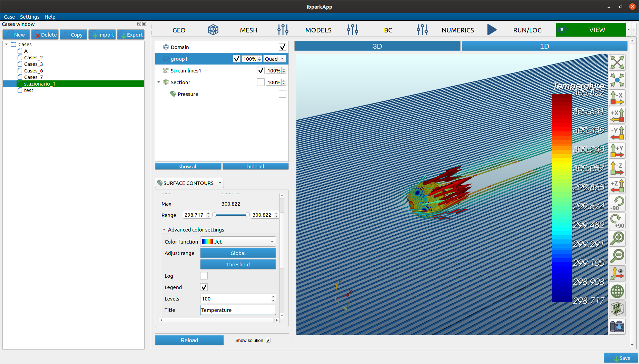Collapse Advanced color settings
This screenshot has width=639, height=364.
(164, 230)
